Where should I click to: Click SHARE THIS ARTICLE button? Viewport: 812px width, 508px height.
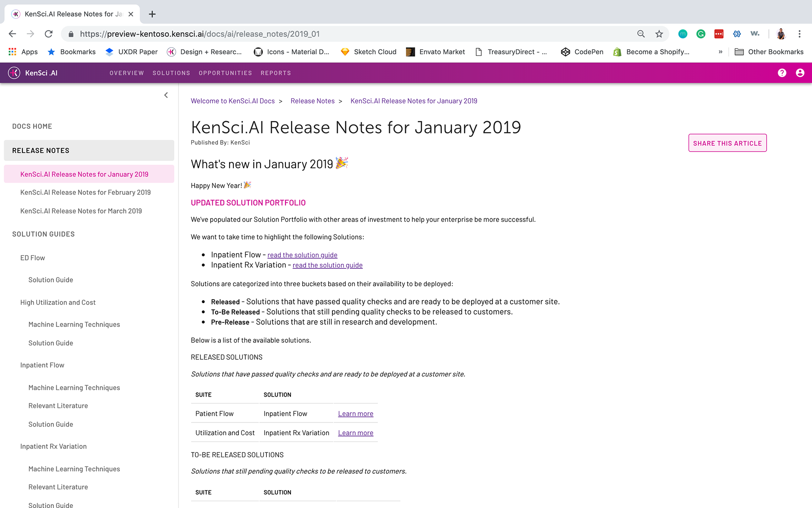coord(727,143)
